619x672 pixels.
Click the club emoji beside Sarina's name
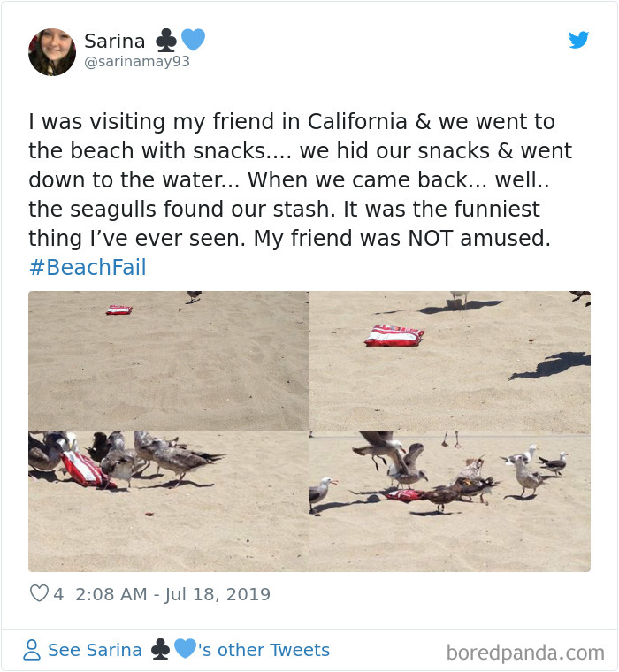point(165,41)
